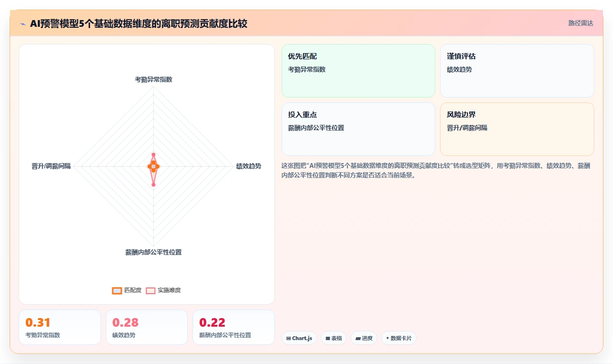Select the Chart.js chip
The image size is (613, 364).
coord(299,338)
